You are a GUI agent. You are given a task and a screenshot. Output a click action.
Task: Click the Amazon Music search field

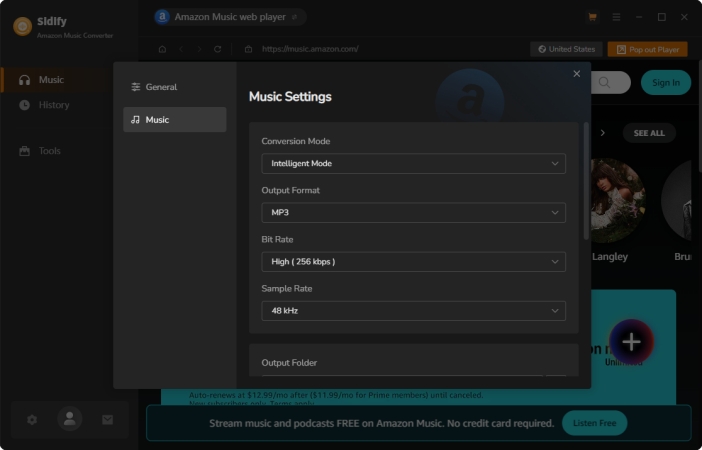click(611, 82)
